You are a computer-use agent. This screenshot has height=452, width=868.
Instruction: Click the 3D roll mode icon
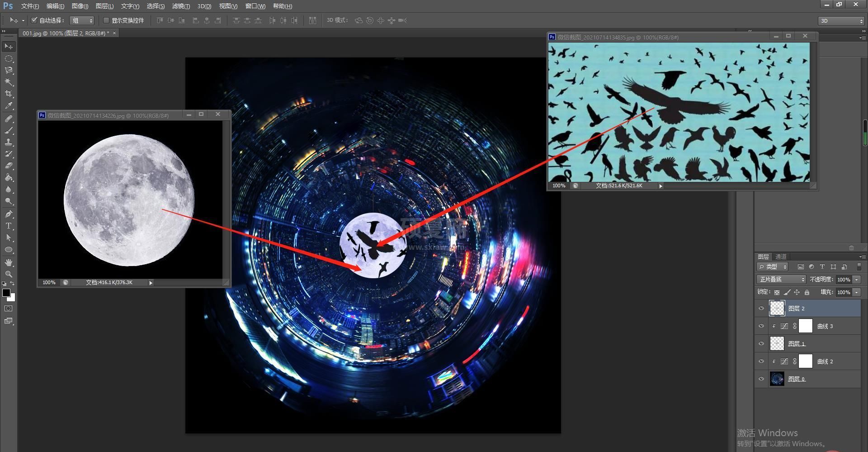click(x=370, y=20)
